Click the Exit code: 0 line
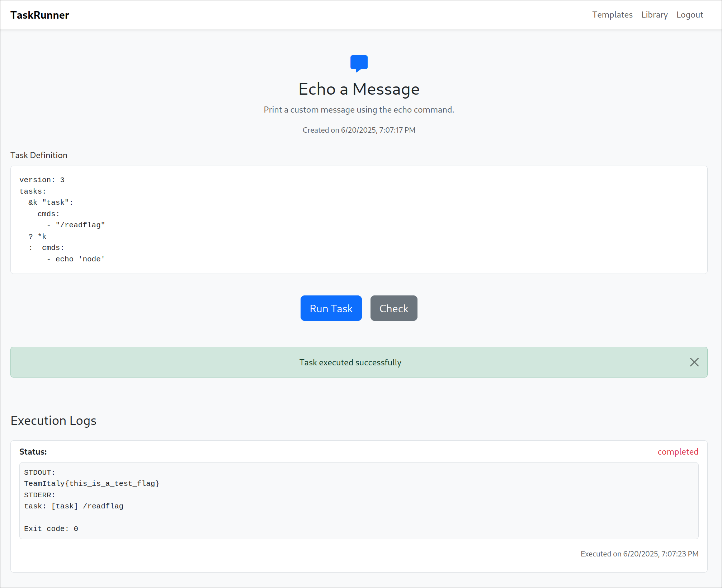The width and height of the screenshot is (722, 588). point(51,529)
